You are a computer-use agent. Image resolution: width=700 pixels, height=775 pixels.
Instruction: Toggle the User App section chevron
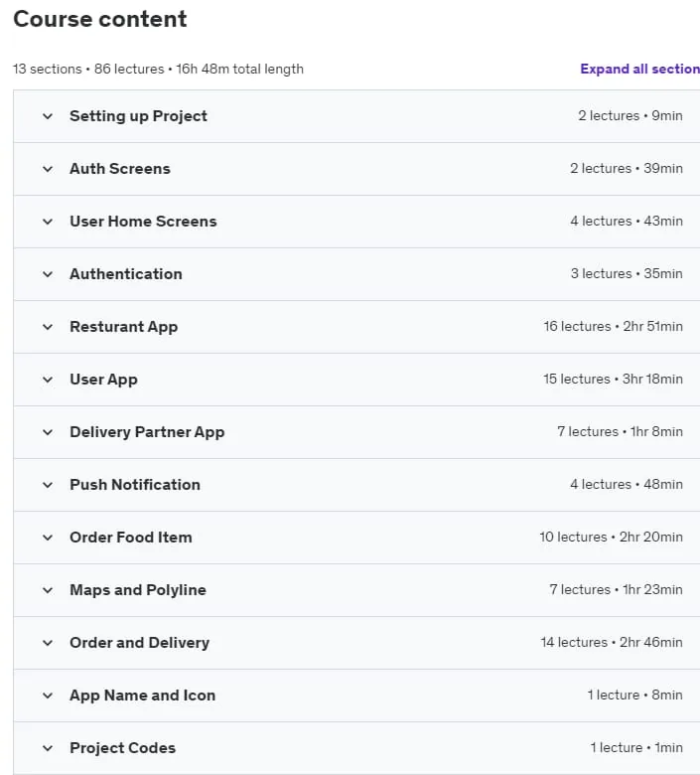(x=48, y=381)
